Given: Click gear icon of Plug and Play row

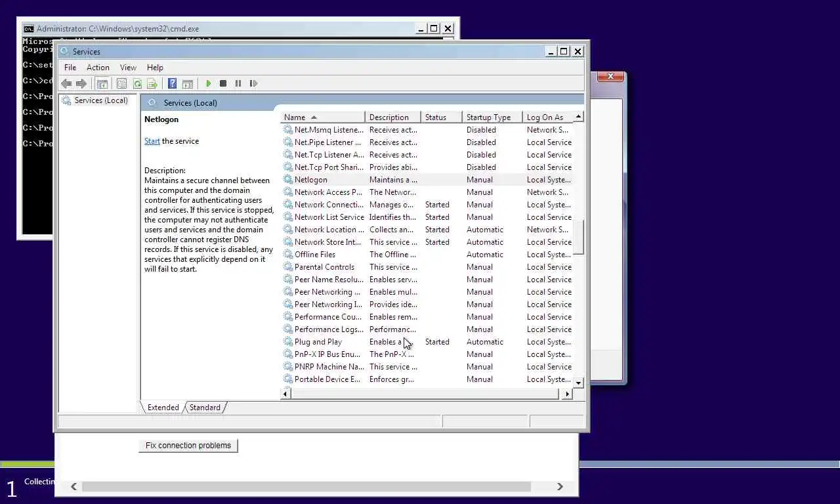Looking at the screenshot, I should click(288, 342).
